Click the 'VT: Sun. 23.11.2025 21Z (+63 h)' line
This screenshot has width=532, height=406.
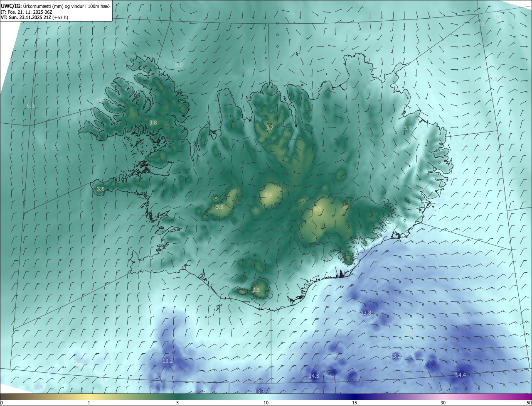click(35, 17)
